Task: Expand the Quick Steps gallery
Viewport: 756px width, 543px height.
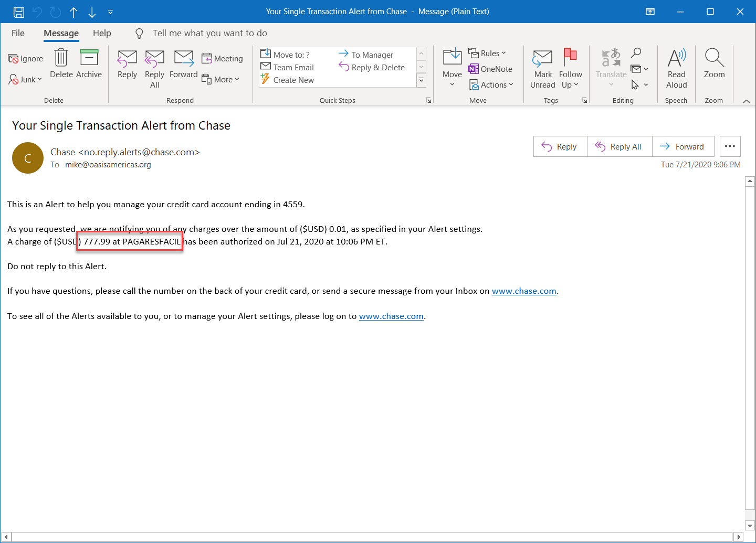Action: [x=421, y=80]
